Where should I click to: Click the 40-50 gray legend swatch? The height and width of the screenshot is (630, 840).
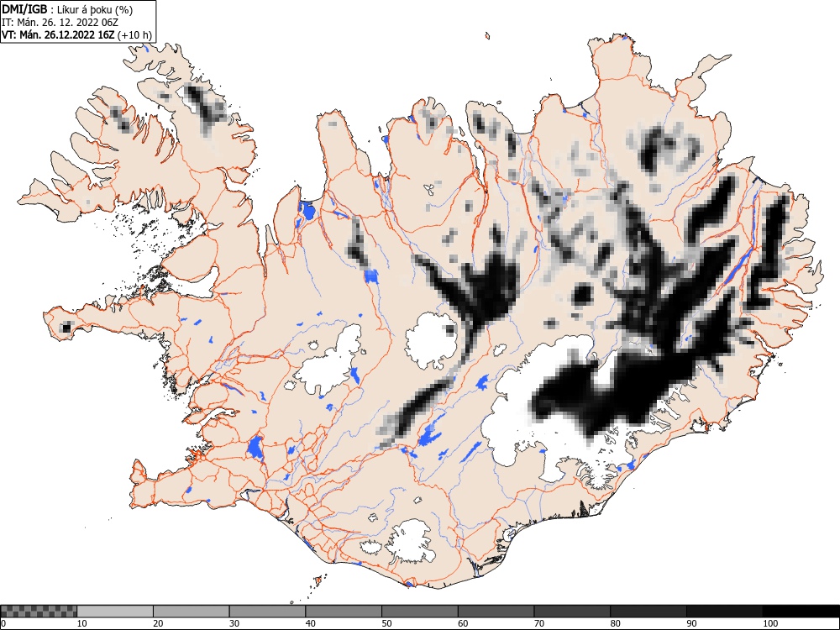click(x=344, y=612)
